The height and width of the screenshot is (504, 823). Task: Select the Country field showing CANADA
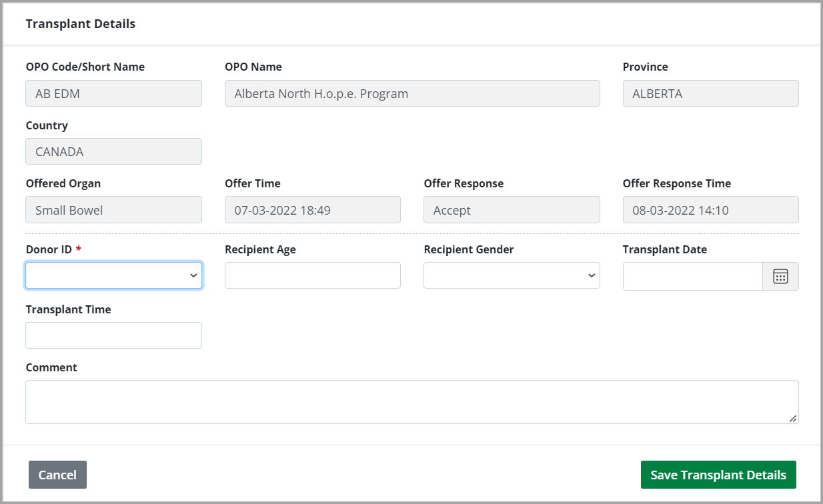point(113,152)
